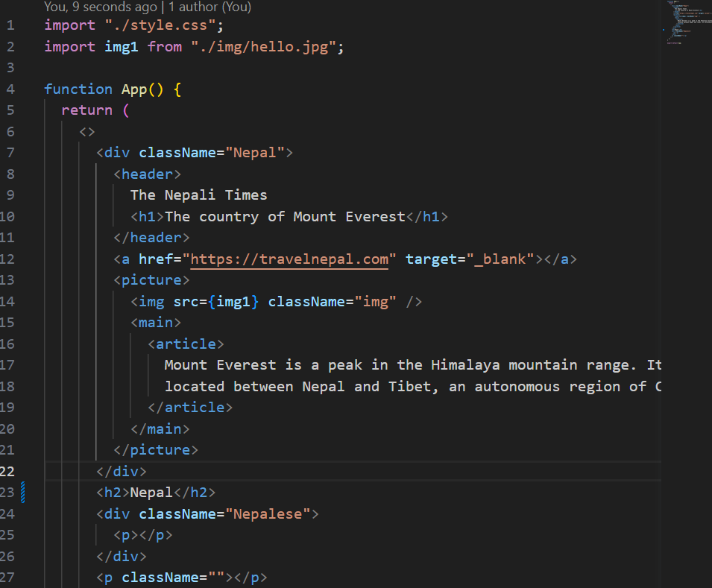Click line number 22 in the gutter
The width and height of the screenshot is (712, 588).
pos(7,471)
